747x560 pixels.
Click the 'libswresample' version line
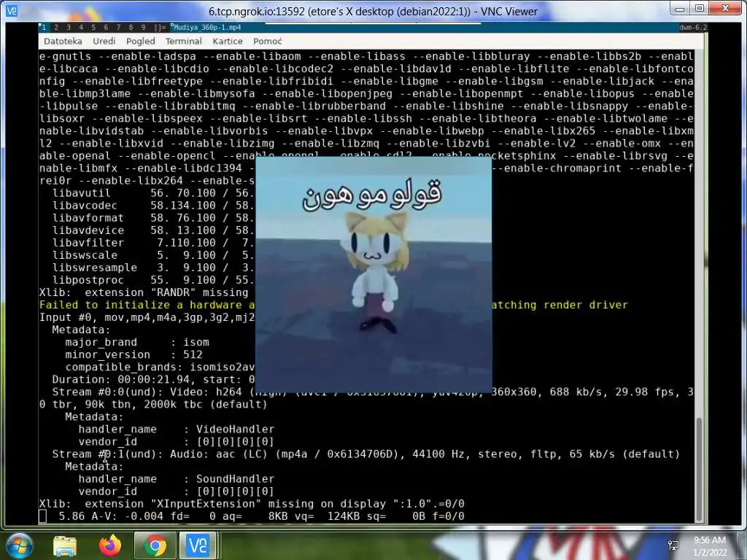(153, 268)
